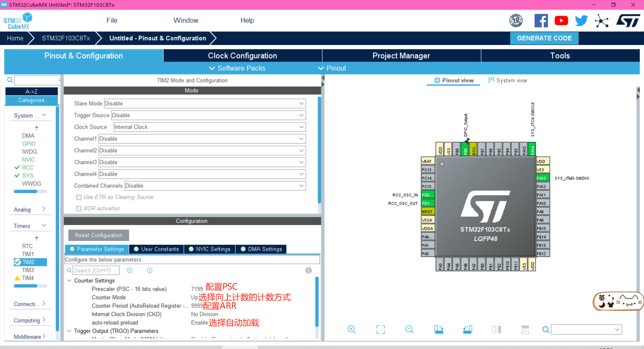The height and width of the screenshot is (349, 644).
Task: Open the Trigger Source dropdown
Action: click(x=208, y=115)
